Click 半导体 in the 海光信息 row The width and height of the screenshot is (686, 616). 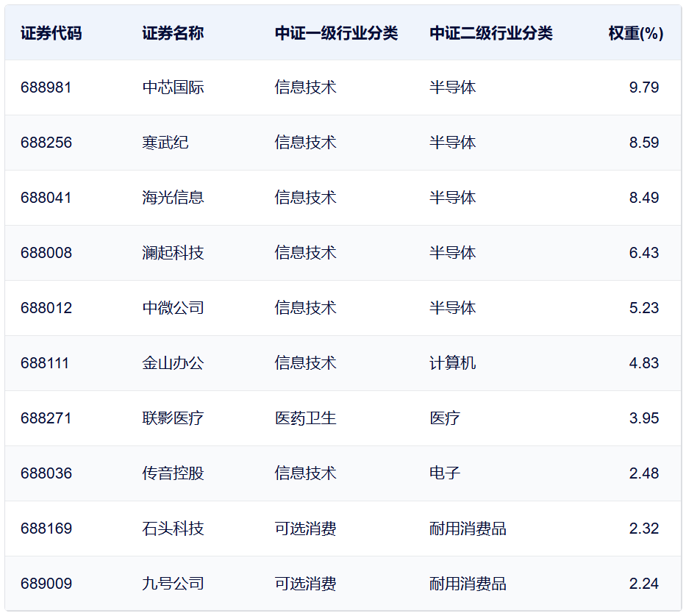pos(452,198)
